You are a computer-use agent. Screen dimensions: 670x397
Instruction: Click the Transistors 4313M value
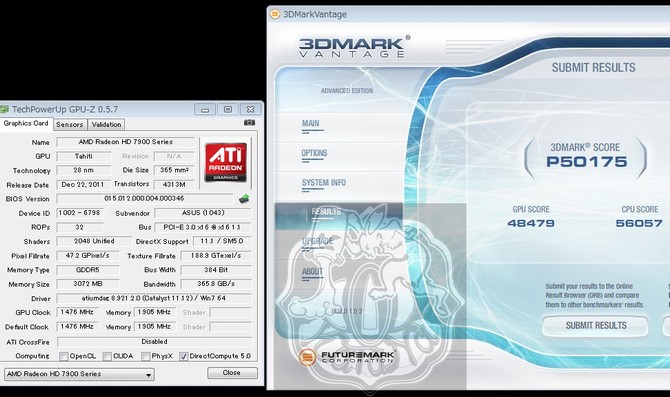click(x=174, y=185)
